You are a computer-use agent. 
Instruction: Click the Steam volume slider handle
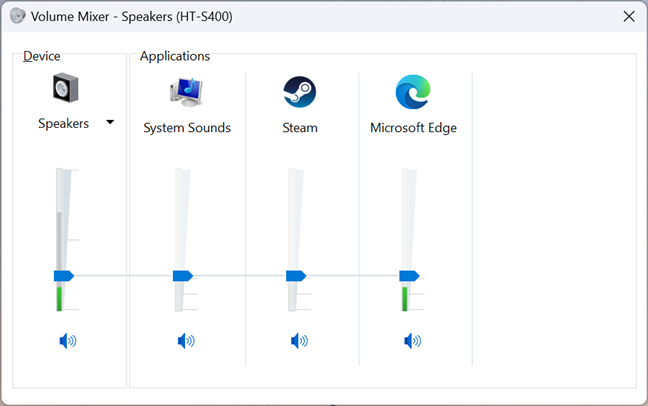coord(295,275)
